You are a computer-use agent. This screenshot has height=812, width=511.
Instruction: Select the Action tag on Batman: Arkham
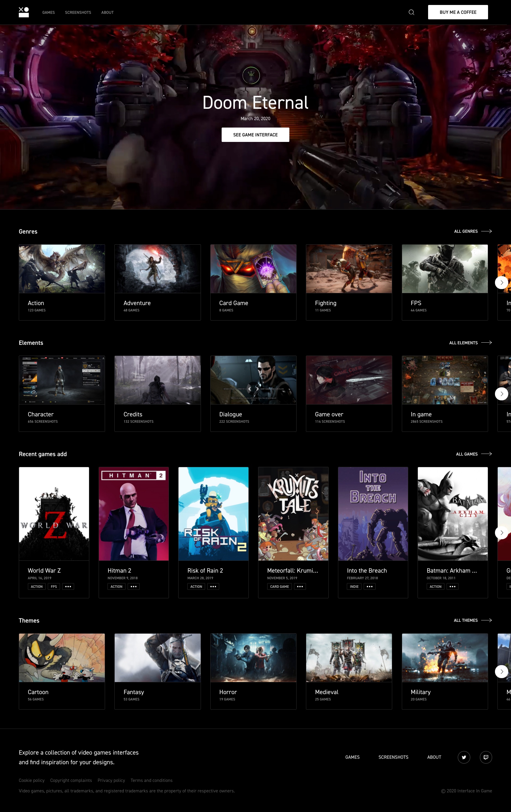435,586
